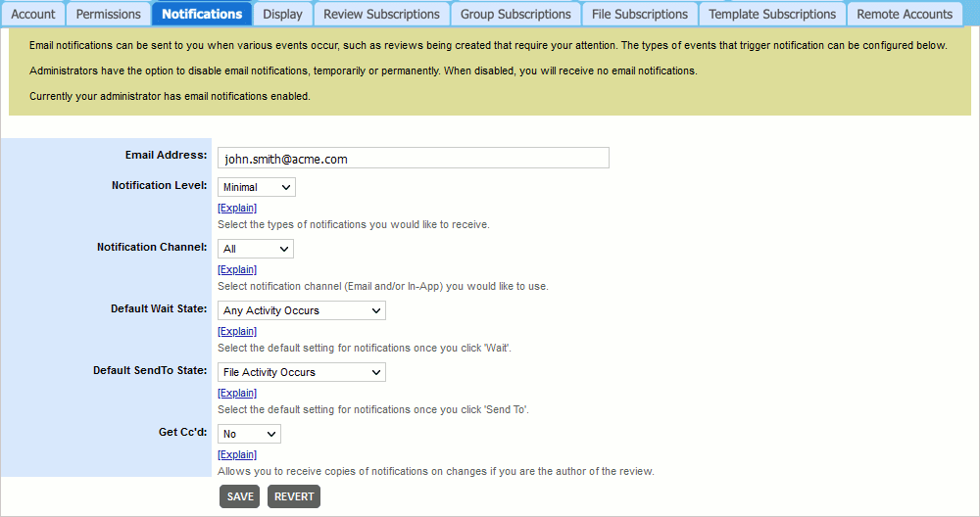
Task: Click the 'Email Address:' label
Action: tap(166, 155)
